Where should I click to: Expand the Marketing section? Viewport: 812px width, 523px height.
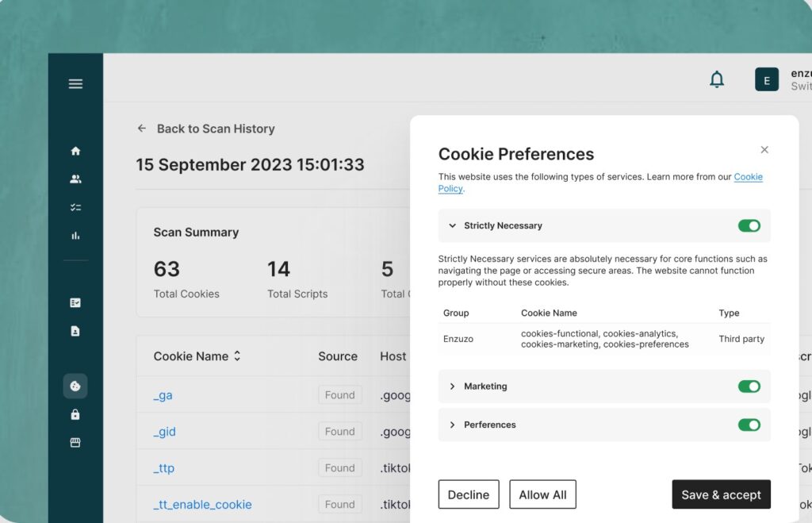[453, 386]
